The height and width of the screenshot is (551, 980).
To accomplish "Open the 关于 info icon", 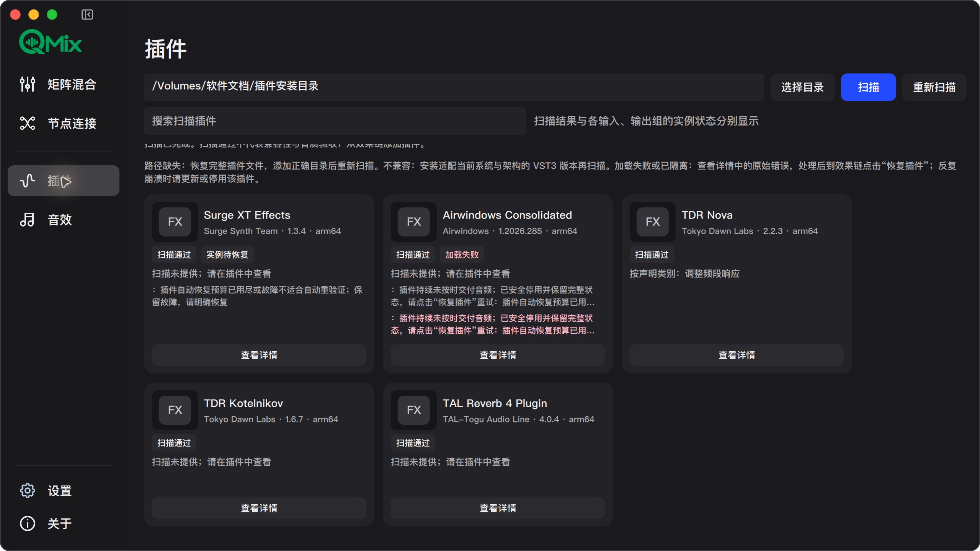I will tap(28, 523).
